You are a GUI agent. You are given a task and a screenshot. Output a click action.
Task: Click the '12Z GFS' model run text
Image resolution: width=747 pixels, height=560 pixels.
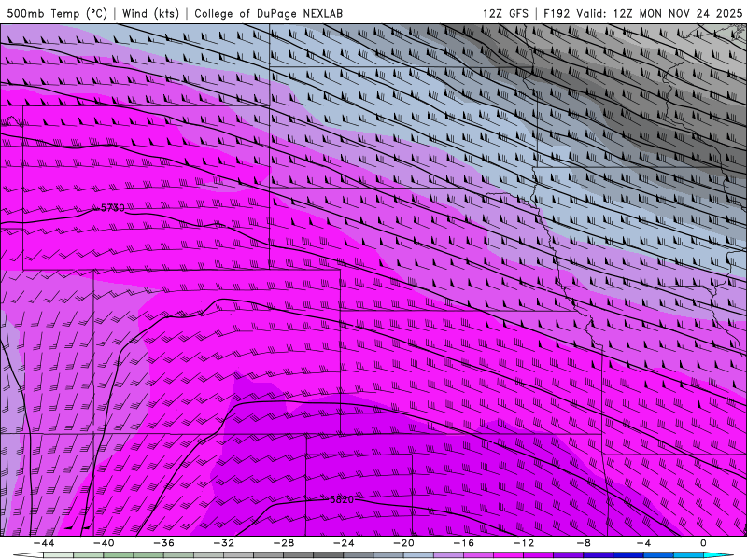coord(505,13)
